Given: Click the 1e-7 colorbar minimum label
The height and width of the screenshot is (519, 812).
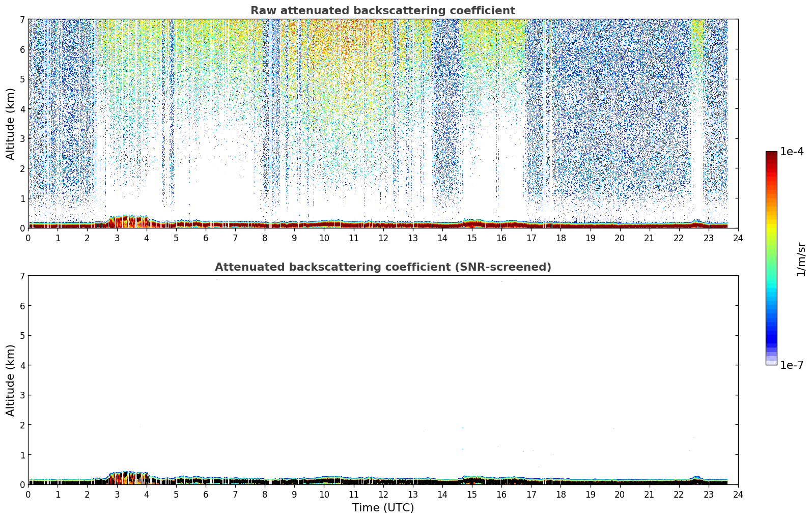Looking at the screenshot, I should (x=792, y=365).
